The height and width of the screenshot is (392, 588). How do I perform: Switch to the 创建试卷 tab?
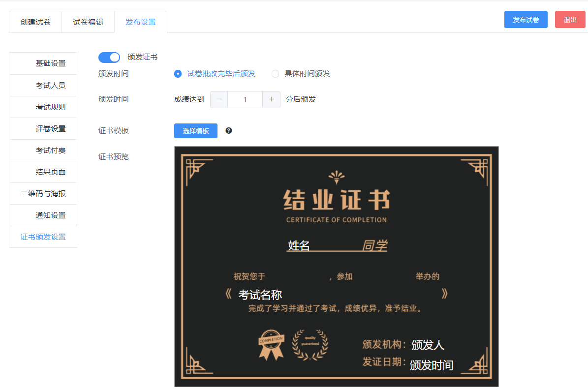click(35, 22)
